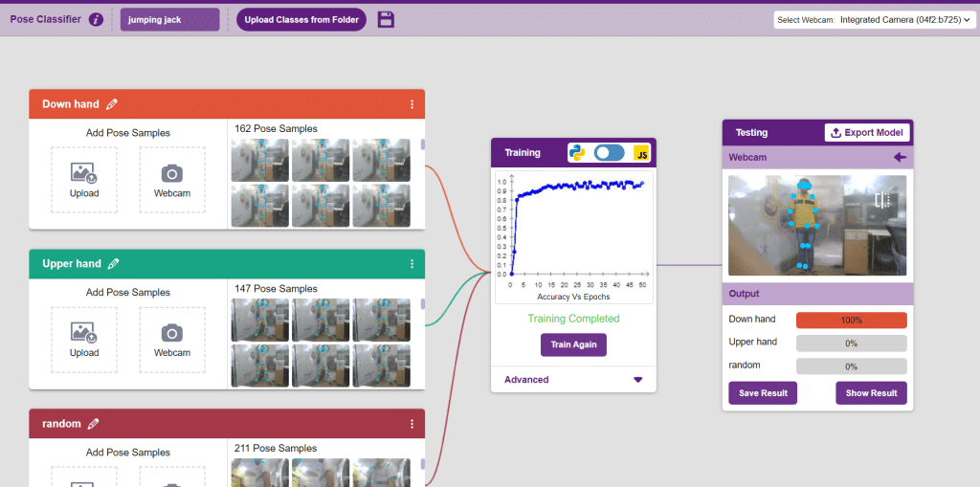980x487 pixels.
Task: Edit the Down hand class name pencil
Action: pyautogui.click(x=112, y=104)
